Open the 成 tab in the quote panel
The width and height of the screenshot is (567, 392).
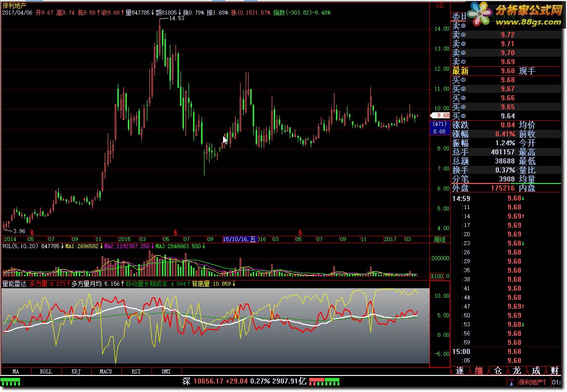536,370
